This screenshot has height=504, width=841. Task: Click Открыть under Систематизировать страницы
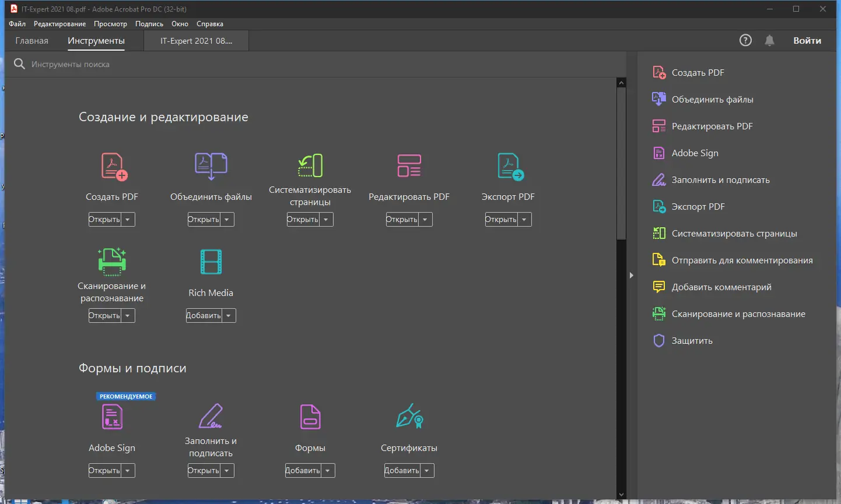[x=303, y=220]
